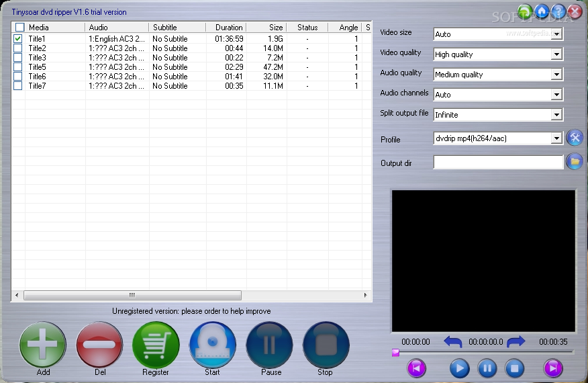Viewport: 588px width, 383px height.
Task: Click the 'Title5' media name
Action: (37, 67)
